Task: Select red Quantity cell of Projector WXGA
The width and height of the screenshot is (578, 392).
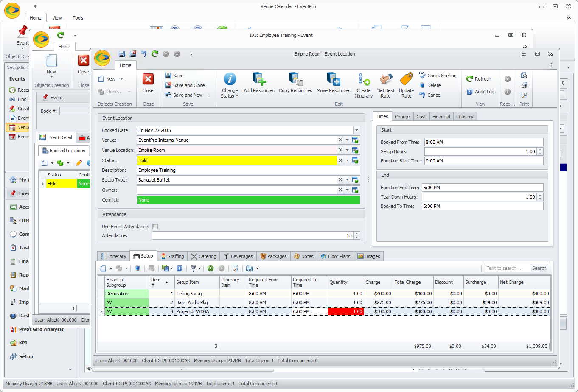Action: (346, 311)
